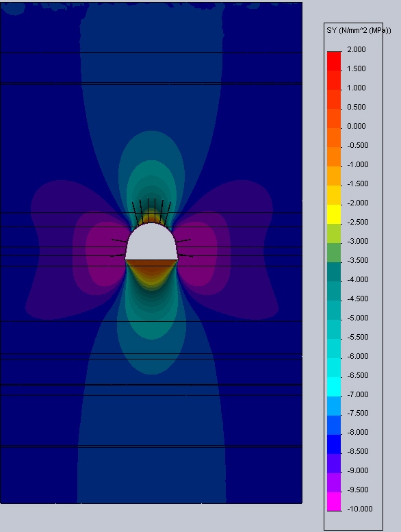Click the violet band between -8.500 and -9.000
Viewport: 401px width, 532px height.
click(x=334, y=463)
